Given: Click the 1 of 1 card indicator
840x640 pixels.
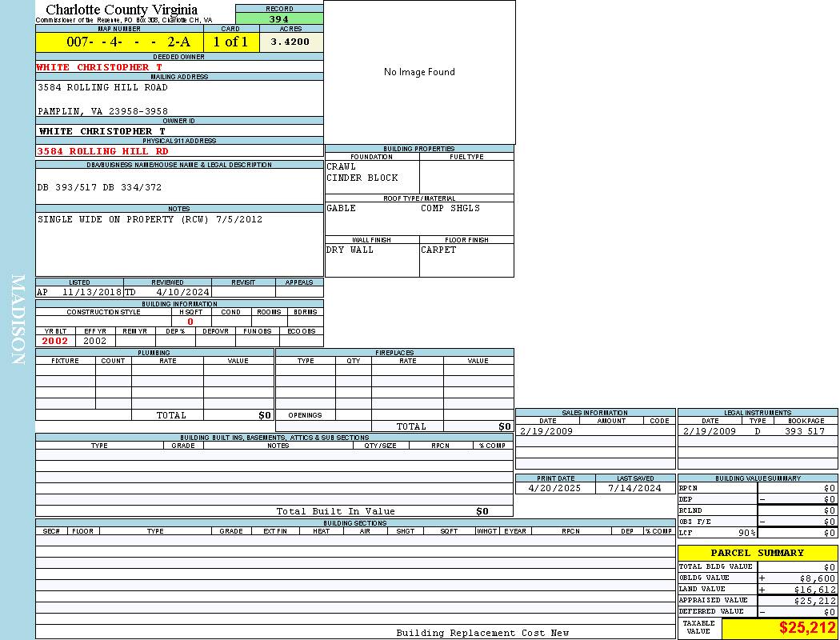Looking at the screenshot, I should (x=230, y=42).
